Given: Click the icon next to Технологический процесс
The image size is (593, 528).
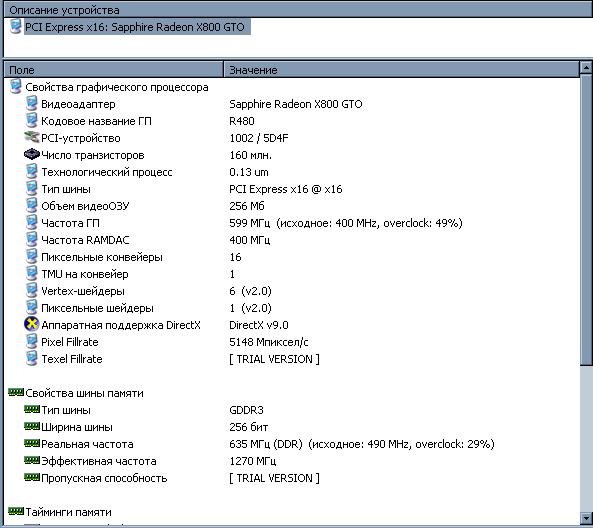Looking at the screenshot, I should point(31,172).
